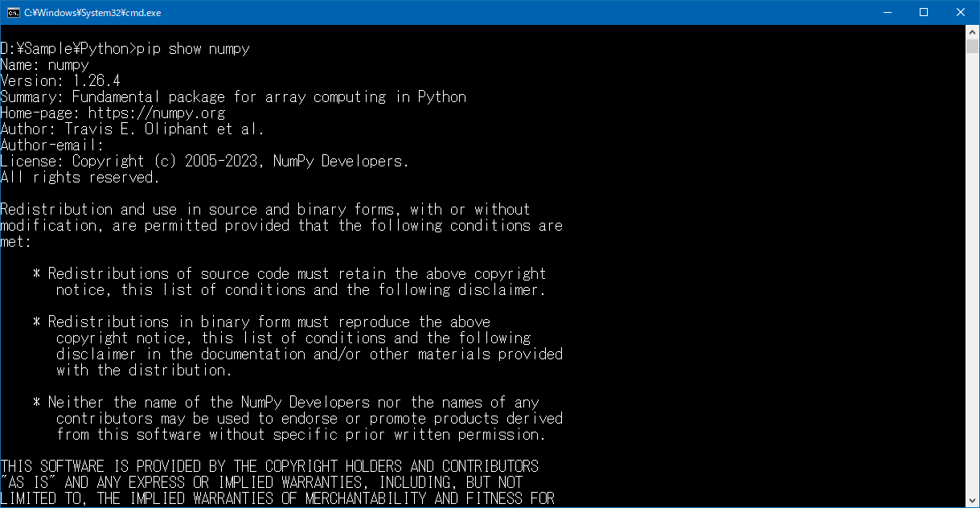Open the cmd.exe system menu icon
The width and height of the screenshot is (980, 508).
pos(13,12)
